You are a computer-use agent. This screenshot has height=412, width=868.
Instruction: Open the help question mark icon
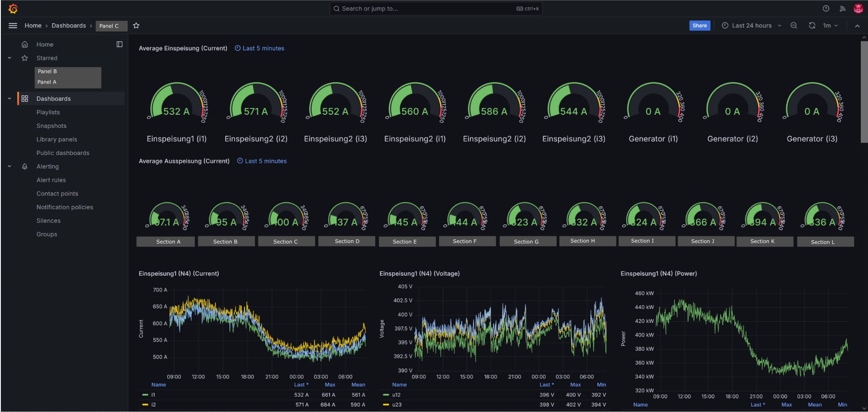click(826, 8)
